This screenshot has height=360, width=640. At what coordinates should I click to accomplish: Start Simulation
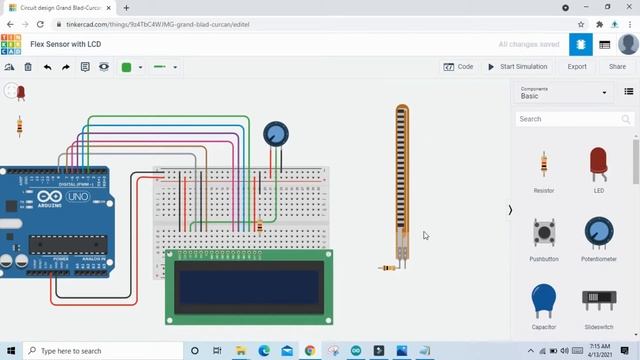518,67
